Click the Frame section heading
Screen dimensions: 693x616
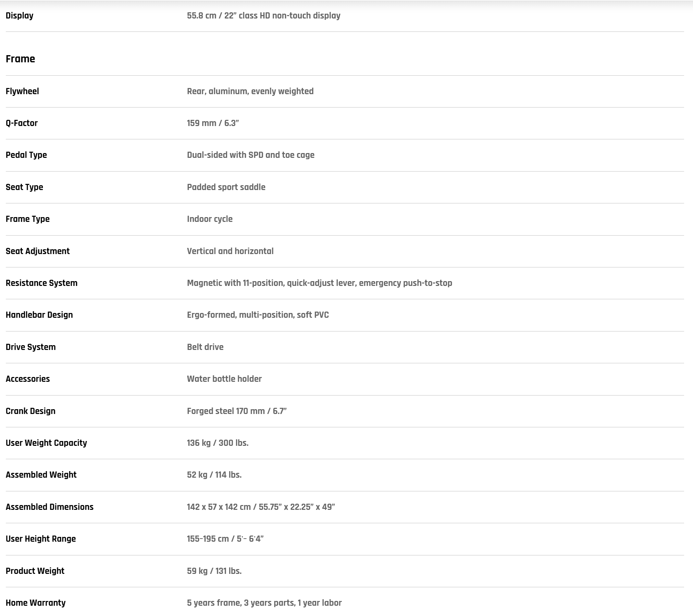click(x=20, y=59)
